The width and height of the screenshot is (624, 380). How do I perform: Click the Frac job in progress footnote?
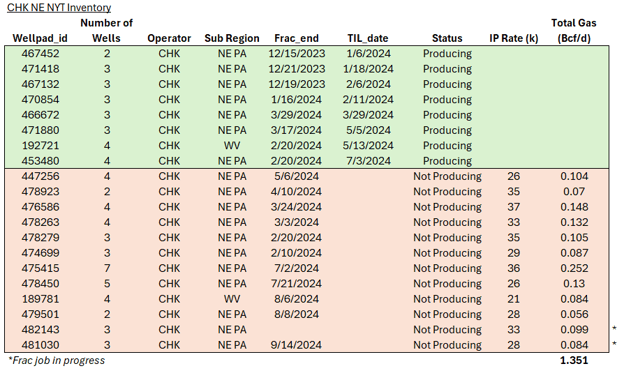click(57, 361)
